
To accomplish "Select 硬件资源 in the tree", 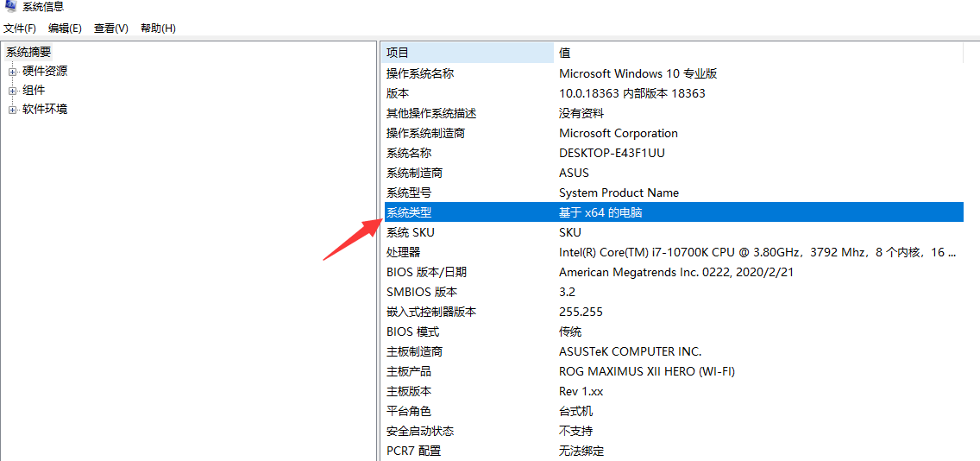I will [x=45, y=72].
